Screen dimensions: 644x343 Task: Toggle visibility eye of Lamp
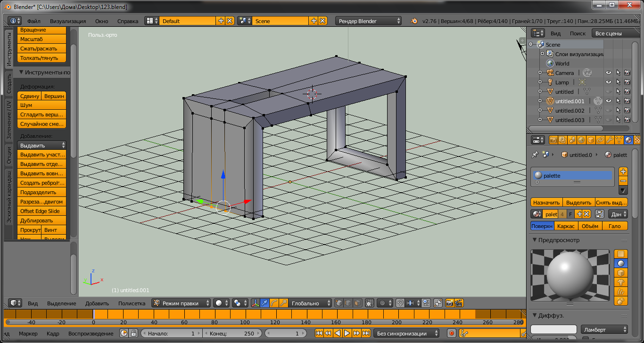609,82
